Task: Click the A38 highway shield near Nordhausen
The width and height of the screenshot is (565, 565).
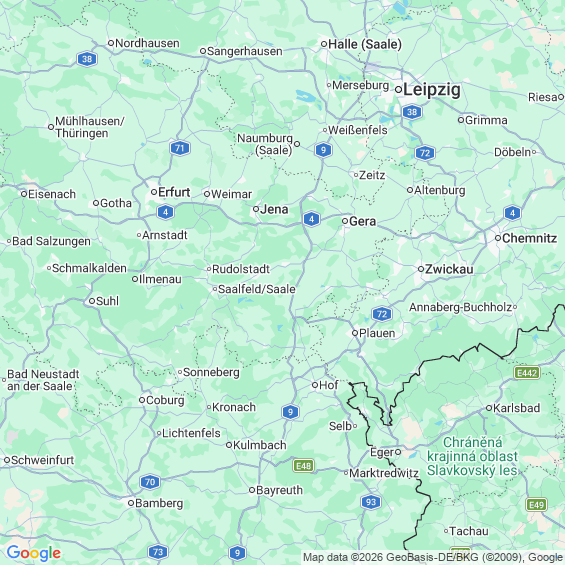Action: point(87,59)
